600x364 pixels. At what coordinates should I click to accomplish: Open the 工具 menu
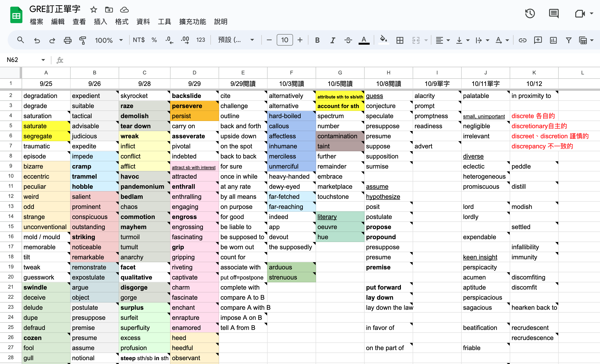[x=164, y=22]
